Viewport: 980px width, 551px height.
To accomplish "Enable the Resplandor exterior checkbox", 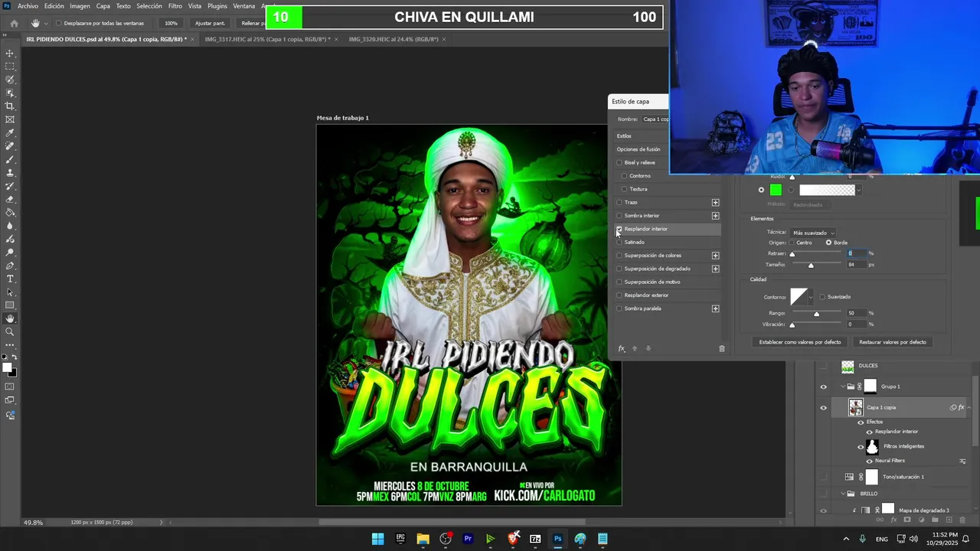I will 619,295.
